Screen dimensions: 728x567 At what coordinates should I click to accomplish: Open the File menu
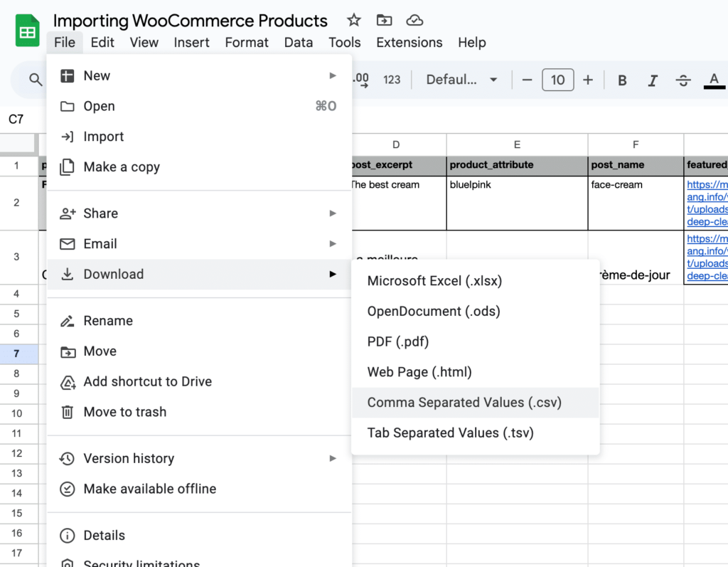tap(65, 42)
